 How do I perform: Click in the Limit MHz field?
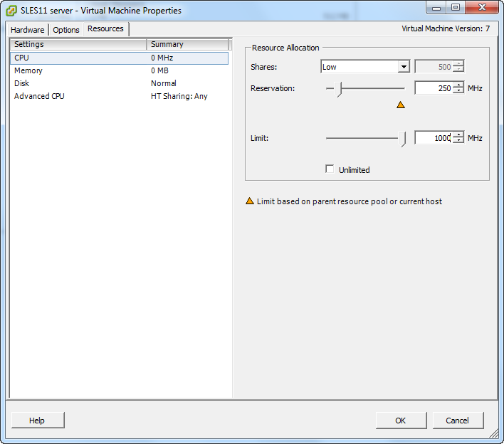point(434,138)
